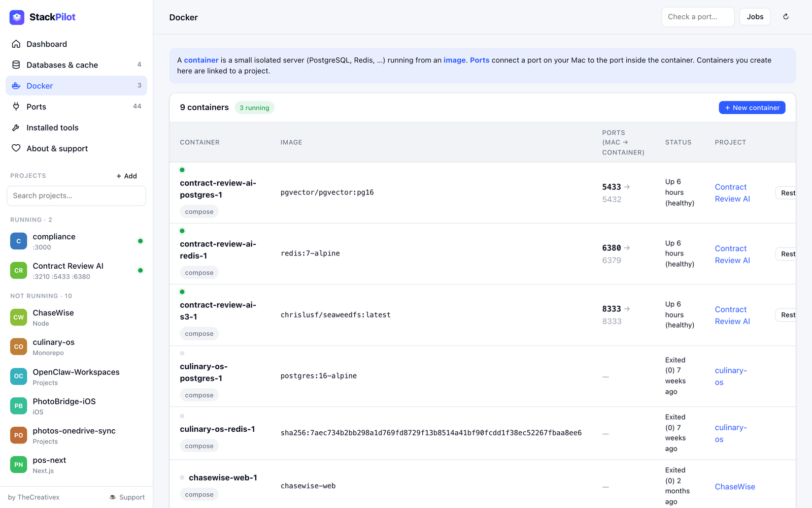Click the green status dot of contract-review-ai-s3-1
The height and width of the screenshot is (508, 812).
click(182, 292)
